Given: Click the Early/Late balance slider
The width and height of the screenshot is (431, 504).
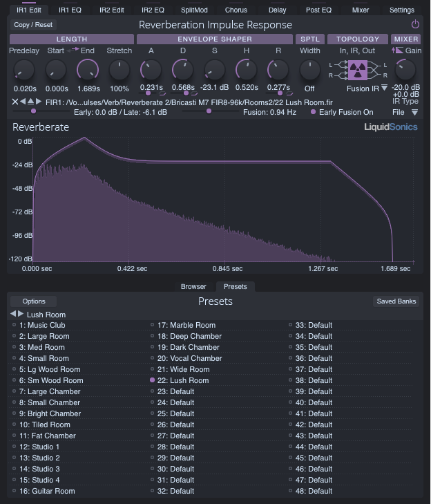Looking at the screenshot, I should coord(41,111).
